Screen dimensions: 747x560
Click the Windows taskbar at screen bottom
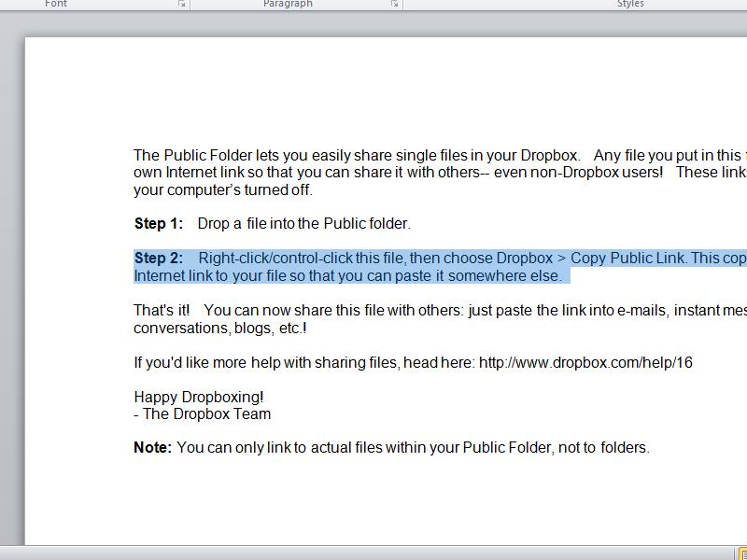373,555
